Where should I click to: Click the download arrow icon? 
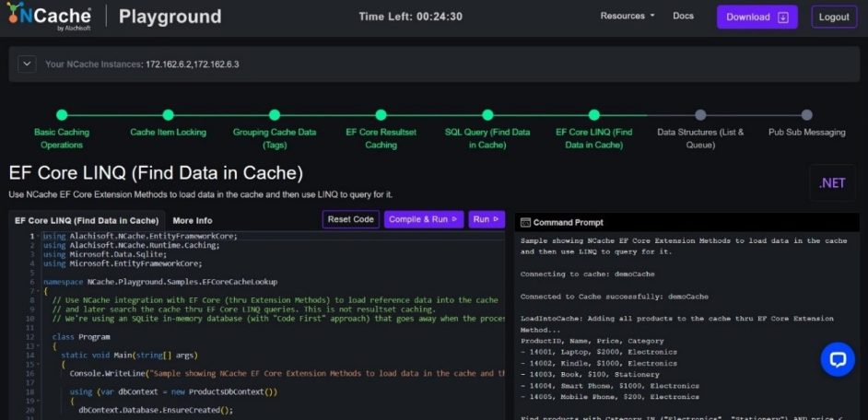click(782, 17)
